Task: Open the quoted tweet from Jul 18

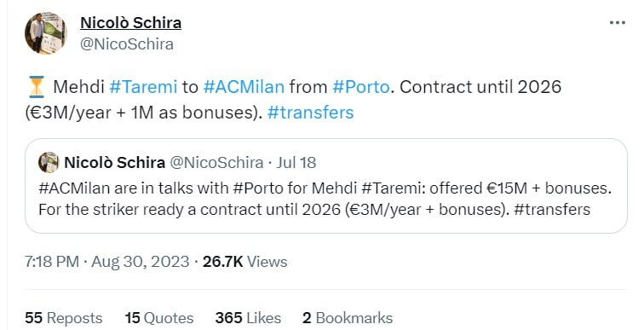Action: 326,186
